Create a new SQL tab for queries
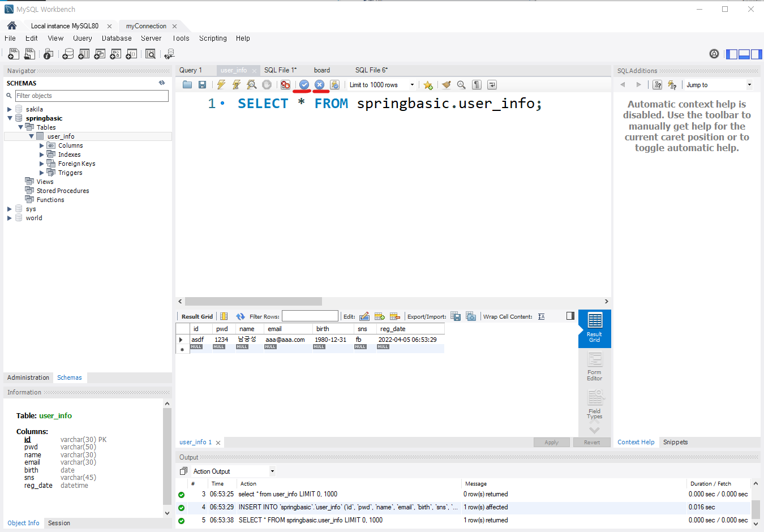Image resolution: width=764 pixels, height=532 pixels. [14, 54]
